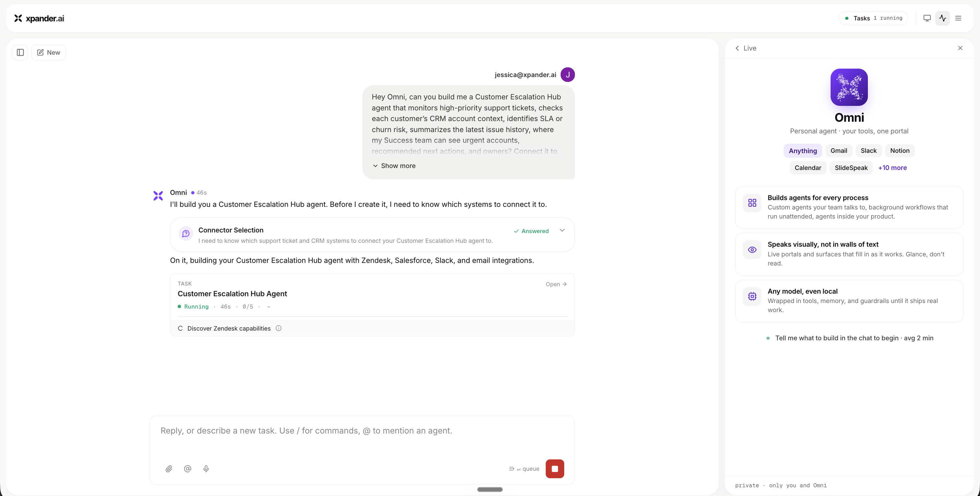980x496 pixels.
Task: Click the spinner beside Discover Zendesk capabilities
Action: pos(180,328)
